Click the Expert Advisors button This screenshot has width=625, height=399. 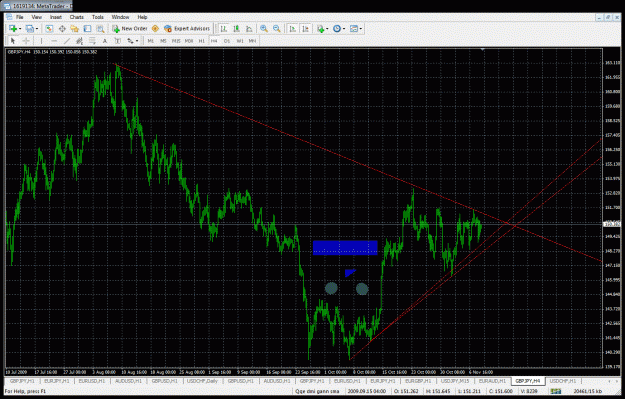[x=187, y=29]
